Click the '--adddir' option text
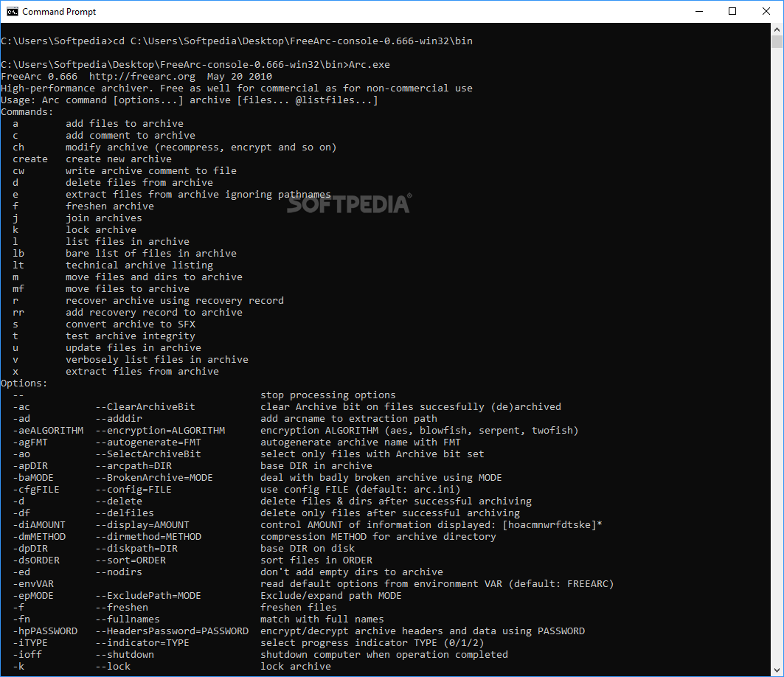The width and height of the screenshot is (784, 677). (x=119, y=418)
